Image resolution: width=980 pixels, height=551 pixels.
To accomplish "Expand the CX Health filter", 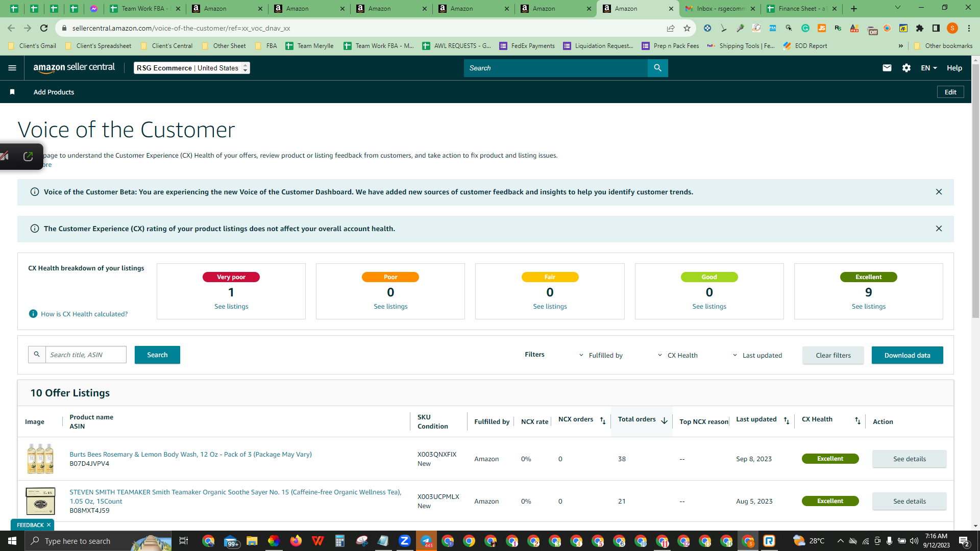I will (x=677, y=355).
